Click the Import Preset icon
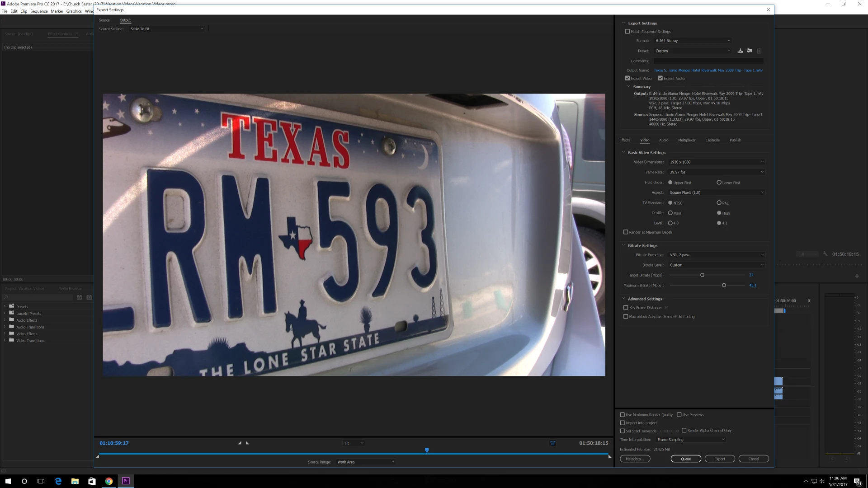Image resolution: width=868 pixels, height=488 pixels. point(750,51)
